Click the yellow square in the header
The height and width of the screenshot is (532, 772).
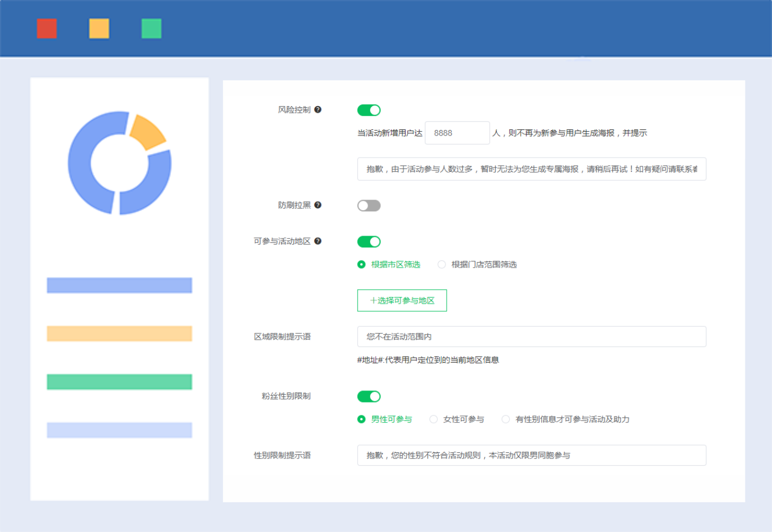[99, 29]
